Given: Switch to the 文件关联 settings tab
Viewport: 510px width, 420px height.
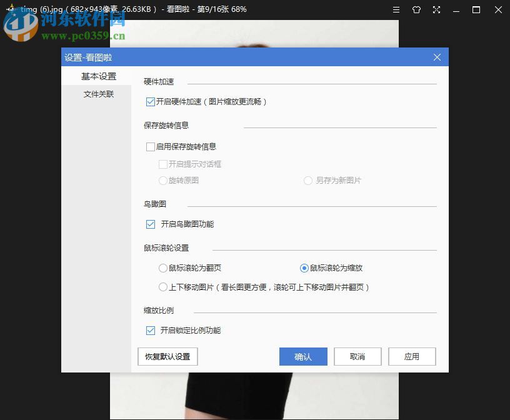Looking at the screenshot, I should (x=100, y=94).
